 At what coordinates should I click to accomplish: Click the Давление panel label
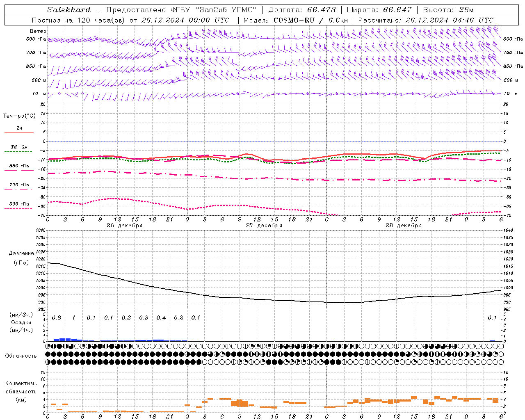21,253
